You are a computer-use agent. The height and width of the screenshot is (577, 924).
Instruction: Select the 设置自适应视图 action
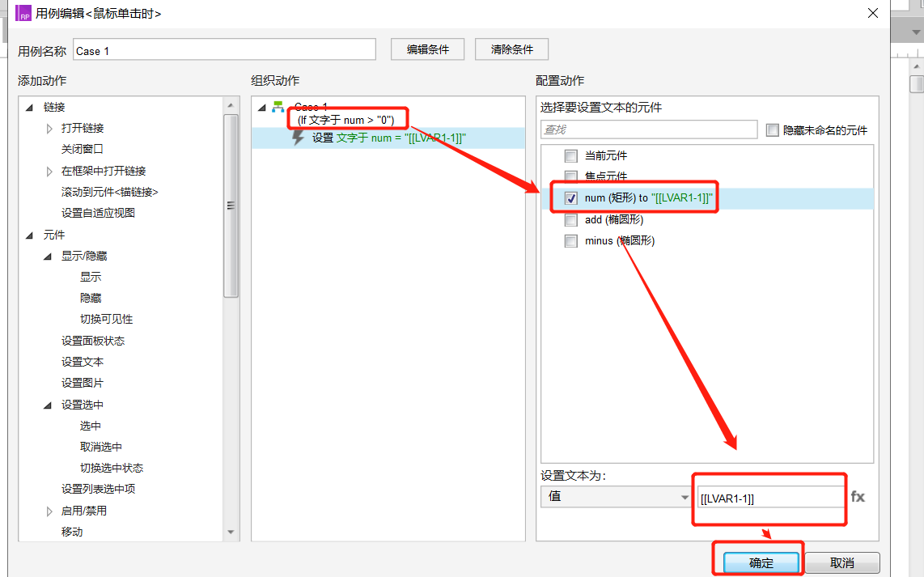(x=98, y=213)
